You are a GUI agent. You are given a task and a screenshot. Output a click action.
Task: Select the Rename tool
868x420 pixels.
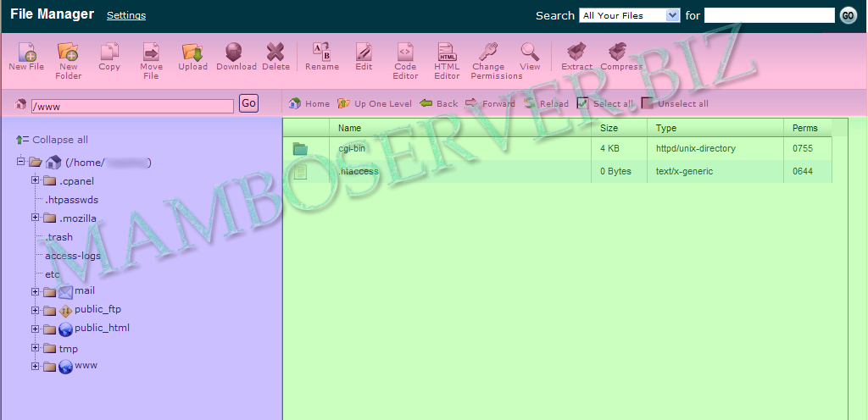[321, 57]
